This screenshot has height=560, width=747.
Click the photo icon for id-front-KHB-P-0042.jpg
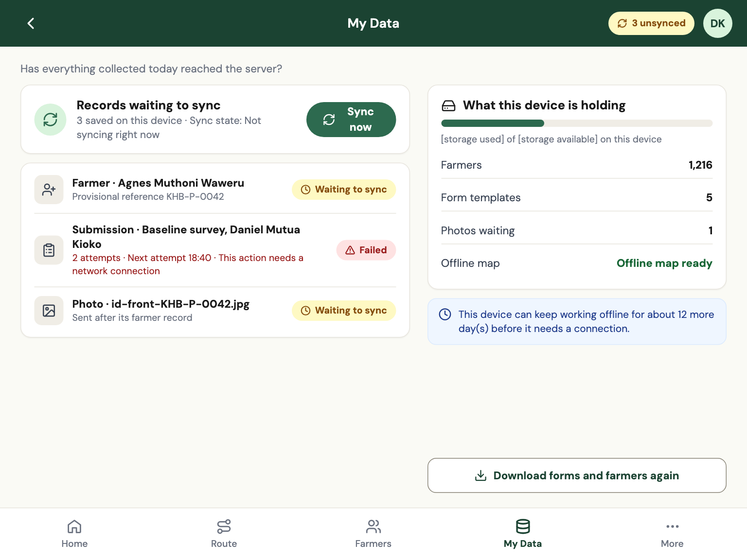coord(49,311)
